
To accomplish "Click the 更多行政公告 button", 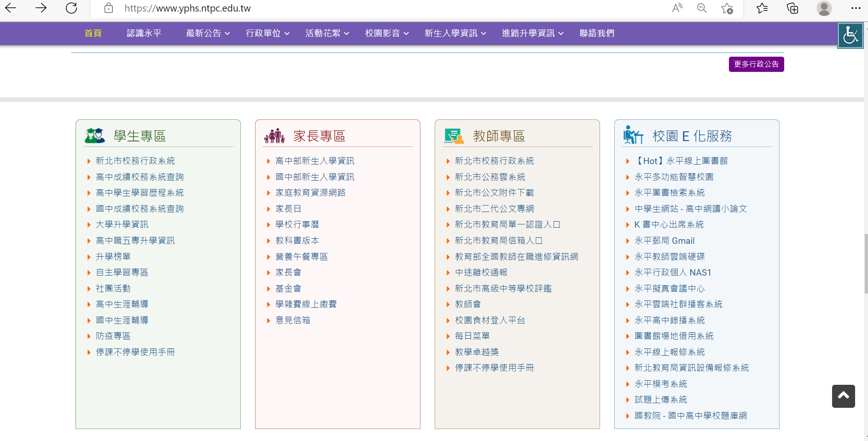I will click(x=756, y=64).
